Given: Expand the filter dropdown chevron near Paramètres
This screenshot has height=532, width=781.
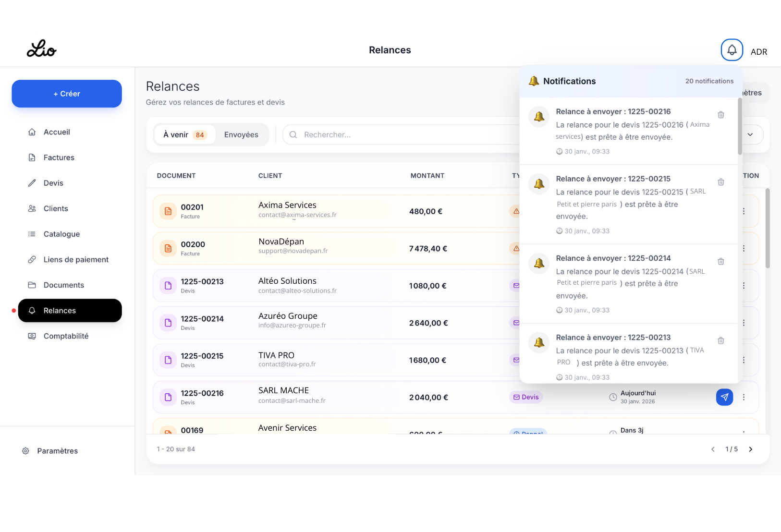Looking at the screenshot, I should click(751, 135).
